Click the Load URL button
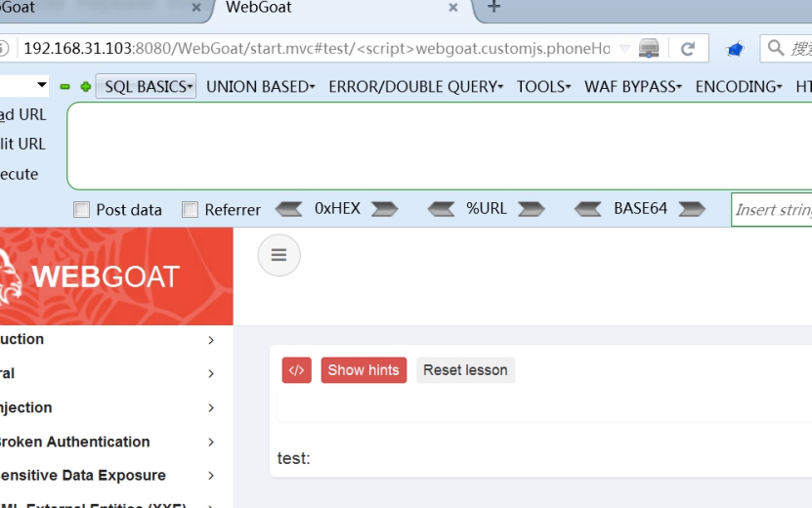This screenshot has width=812, height=508. (x=22, y=114)
